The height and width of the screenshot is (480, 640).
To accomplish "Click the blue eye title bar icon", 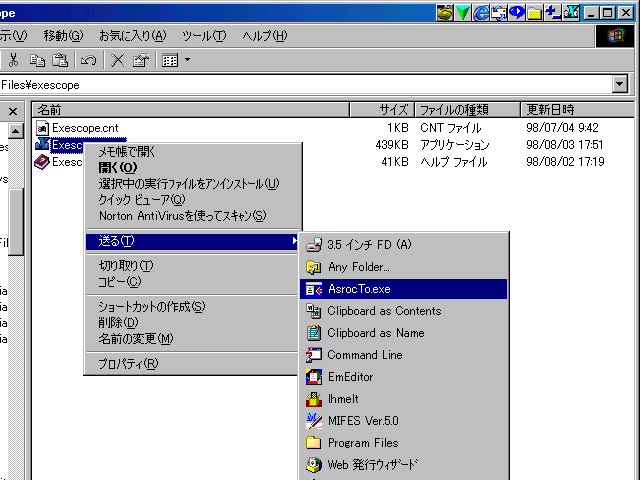I will 517,13.
